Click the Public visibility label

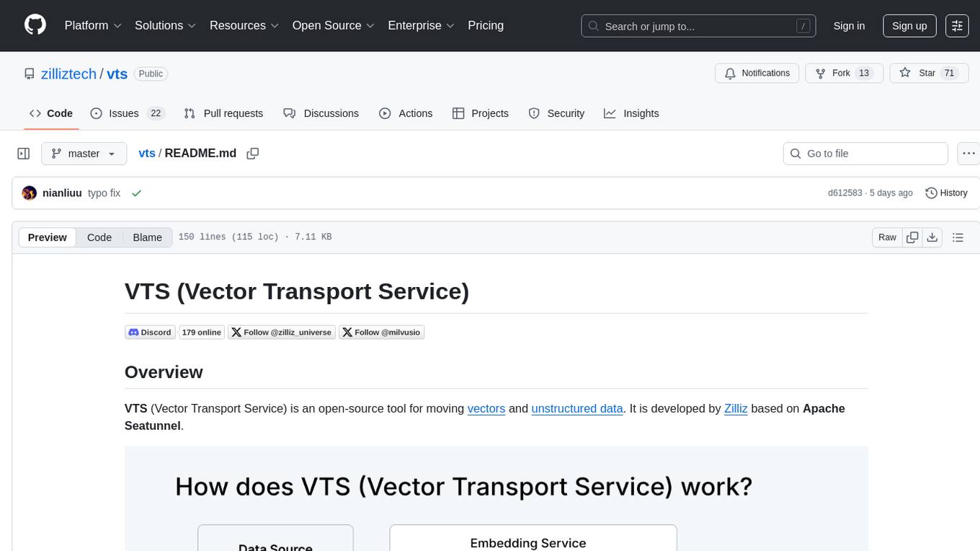pos(151,74)
